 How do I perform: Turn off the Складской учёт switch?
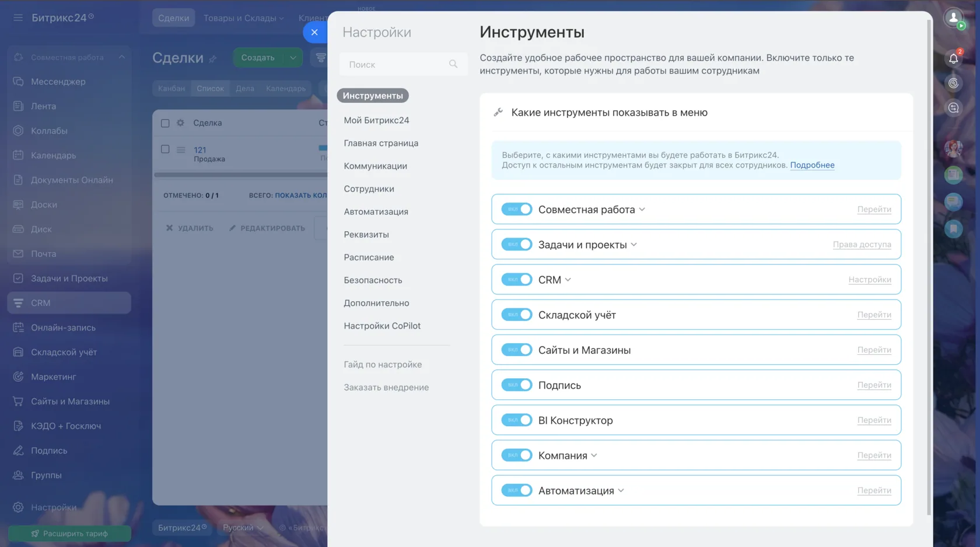click(517, 315)
